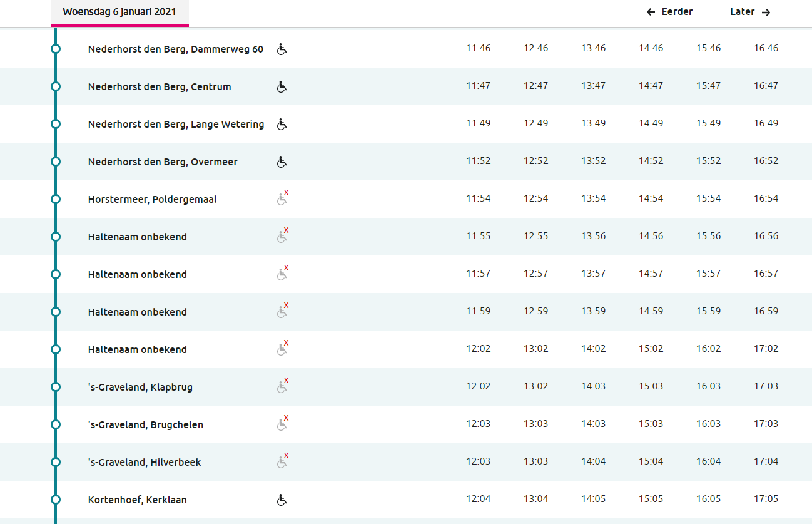Show earlier departures with Eerder
The width and height of the screenshot is (812, 524).
coord(669,12)
